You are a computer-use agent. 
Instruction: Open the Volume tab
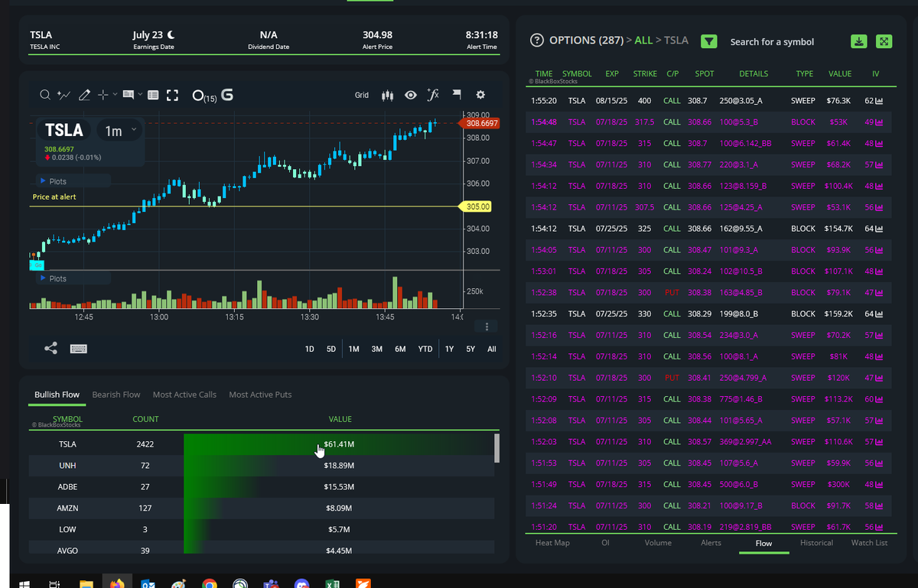(658, 543)
